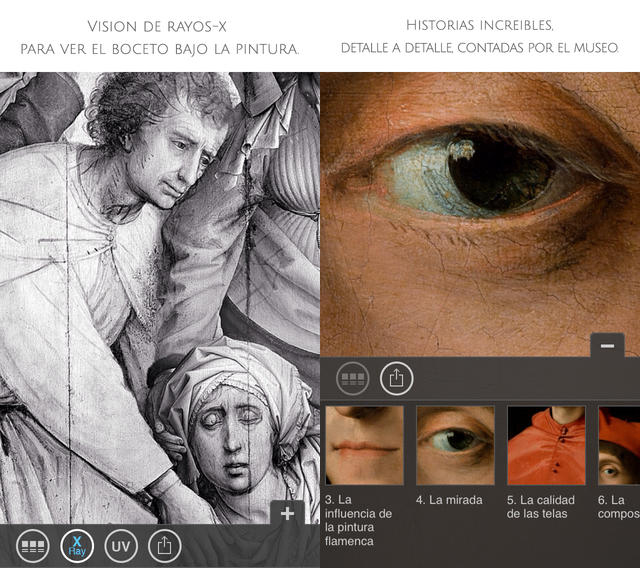Select the partially visible story 6 thumbnail

pos(618,445)
